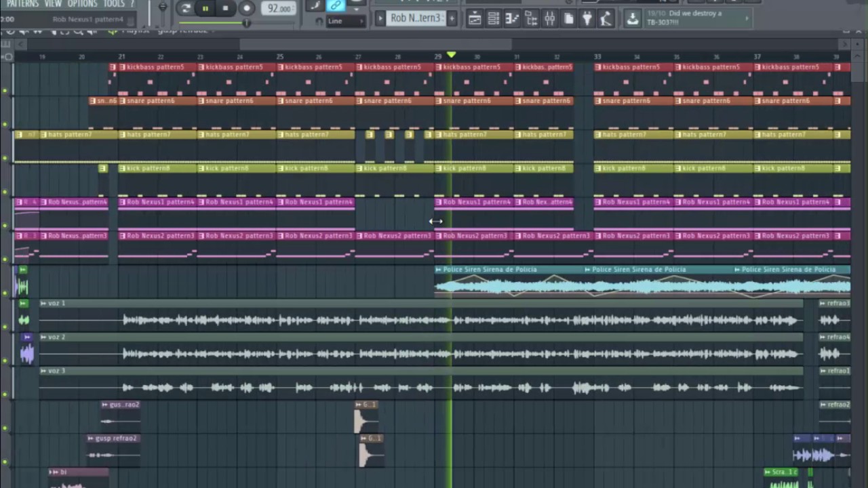Open menu of gus..rao2 clip

(105, 405)
